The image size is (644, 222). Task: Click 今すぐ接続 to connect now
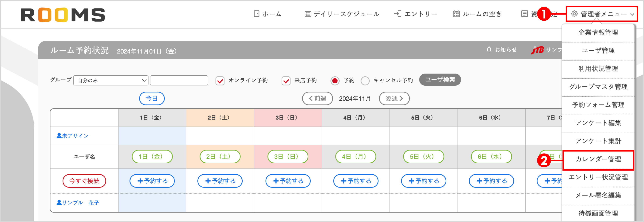(84, 180)
